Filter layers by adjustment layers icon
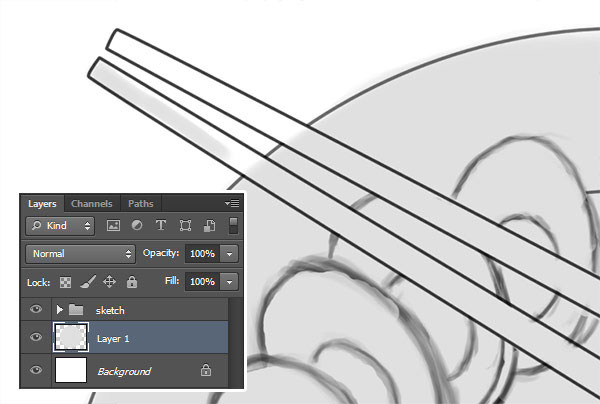Image resolution: width=600 pixels, height=404 pixels. point(137,225)
